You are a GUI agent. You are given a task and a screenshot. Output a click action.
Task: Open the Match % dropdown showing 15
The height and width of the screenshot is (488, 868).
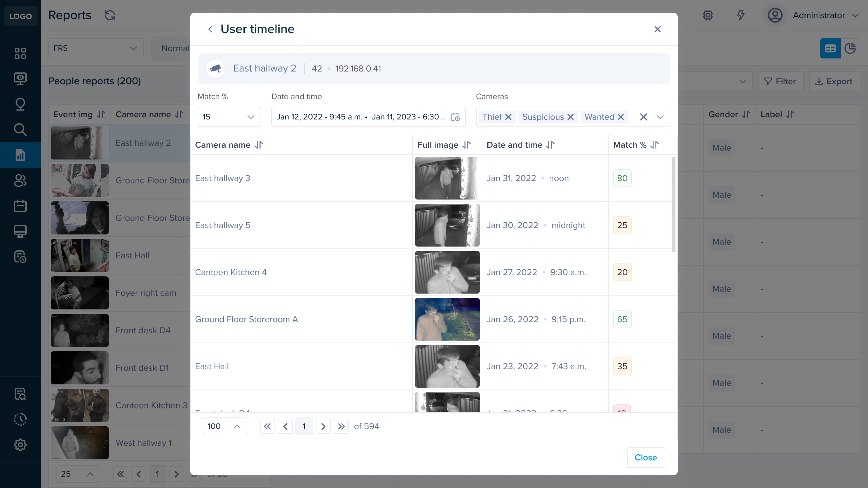229,117
